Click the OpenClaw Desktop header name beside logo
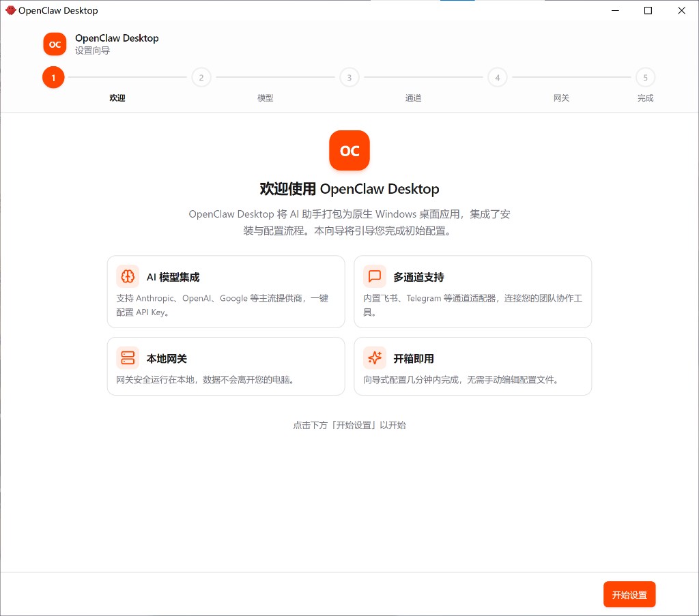 tap(117, 38)
